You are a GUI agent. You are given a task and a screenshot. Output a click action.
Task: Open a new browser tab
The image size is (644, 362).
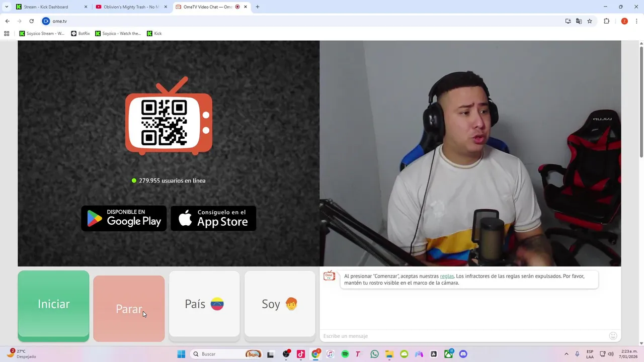coord(258,7)
